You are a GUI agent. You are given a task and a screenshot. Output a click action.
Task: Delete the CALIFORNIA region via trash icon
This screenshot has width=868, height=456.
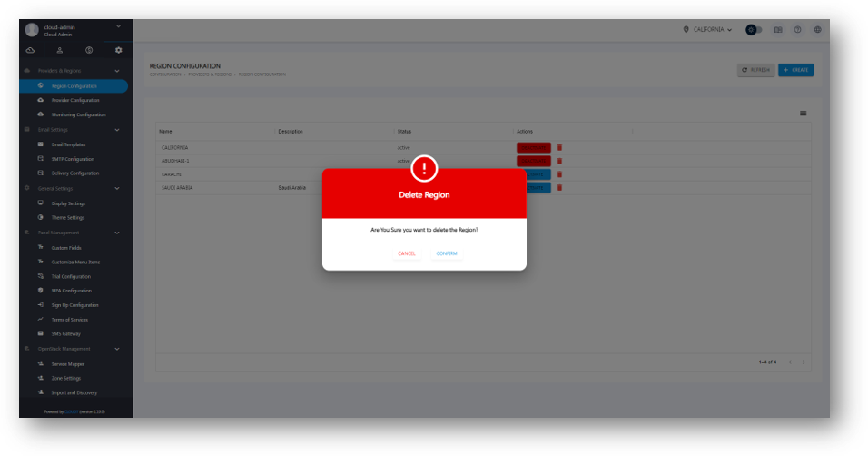[x=559, y=147]
